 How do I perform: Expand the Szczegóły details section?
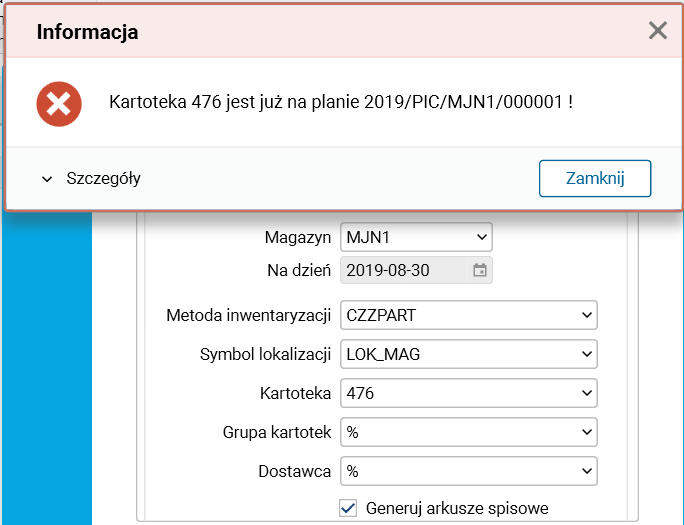click(x=104, y=179)
